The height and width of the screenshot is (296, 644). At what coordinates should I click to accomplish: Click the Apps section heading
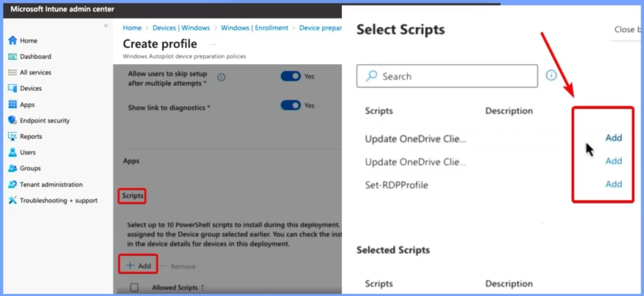pos(131,161)
